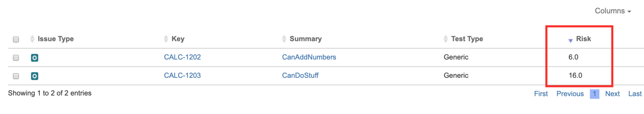Open the CanDoStuff summary link
Viewport: 644px width, 114px height.
(300, 75)
